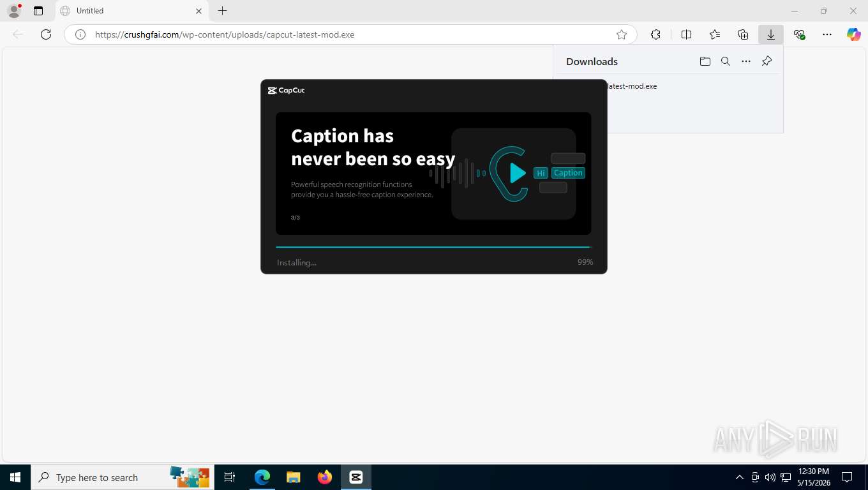
Task: Open the Windows Start menu
Action: tap(15, 477)
